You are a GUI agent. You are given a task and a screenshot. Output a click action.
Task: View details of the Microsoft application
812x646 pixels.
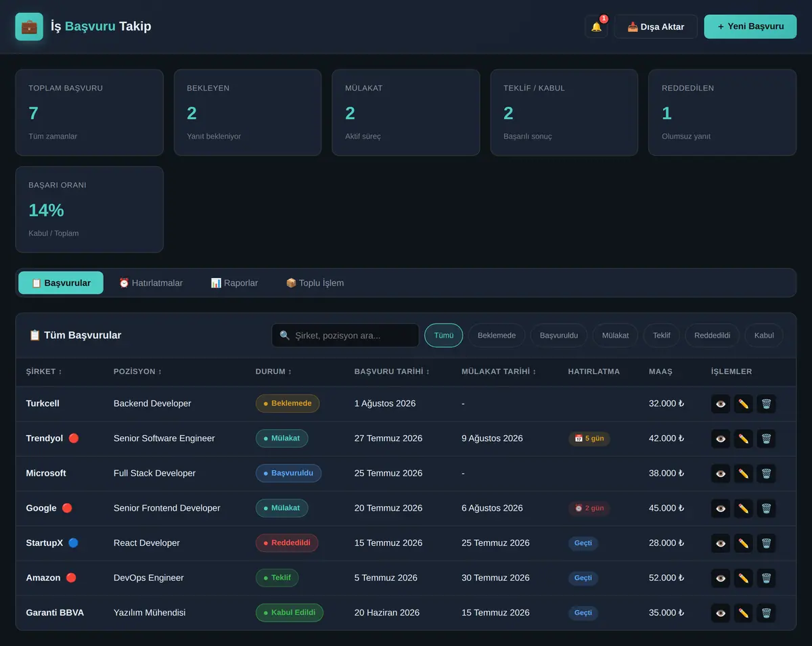(x=721, y=474)
